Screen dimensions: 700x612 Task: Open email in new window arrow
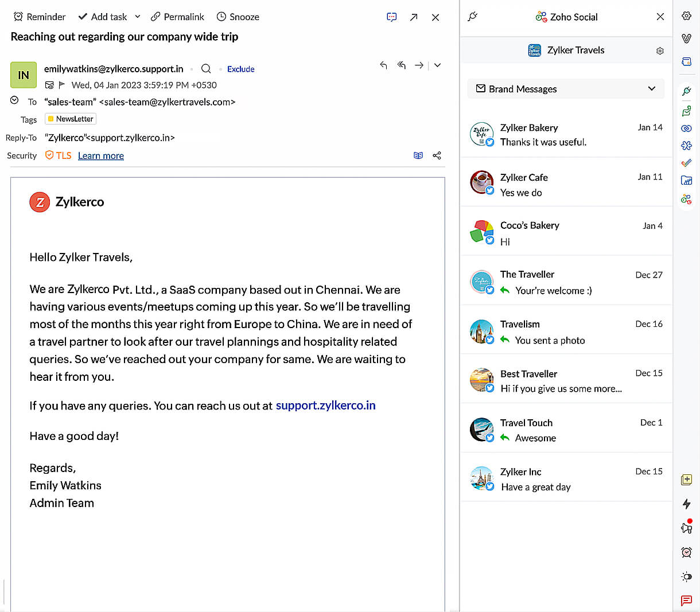coord(414,17)
